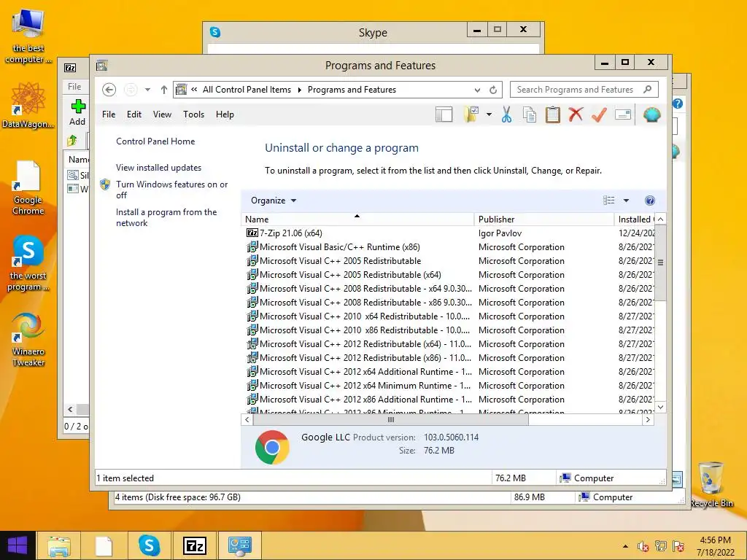Click Igor Pavlov publisher cell
747x560 pixels.
click(500, 233)
